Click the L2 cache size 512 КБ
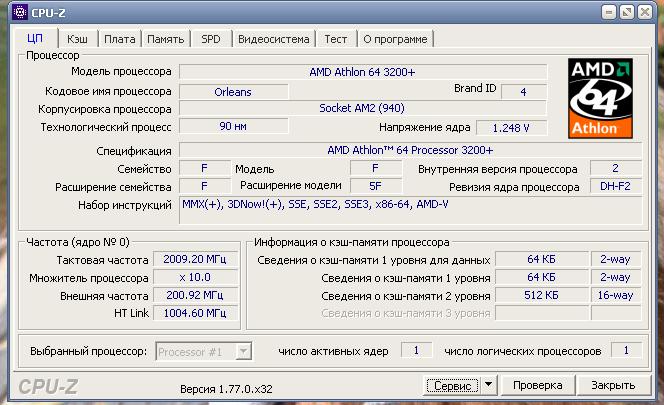Screen dimensions: 664x405 (542, 295)
